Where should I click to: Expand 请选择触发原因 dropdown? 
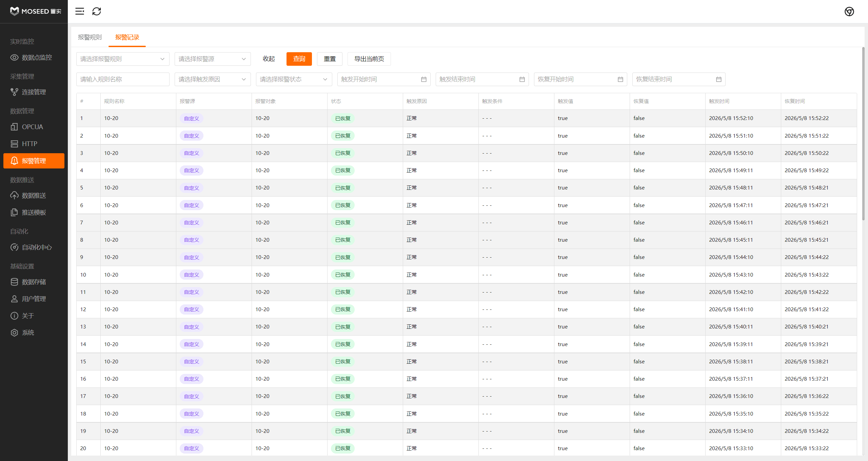coord(213,79)
